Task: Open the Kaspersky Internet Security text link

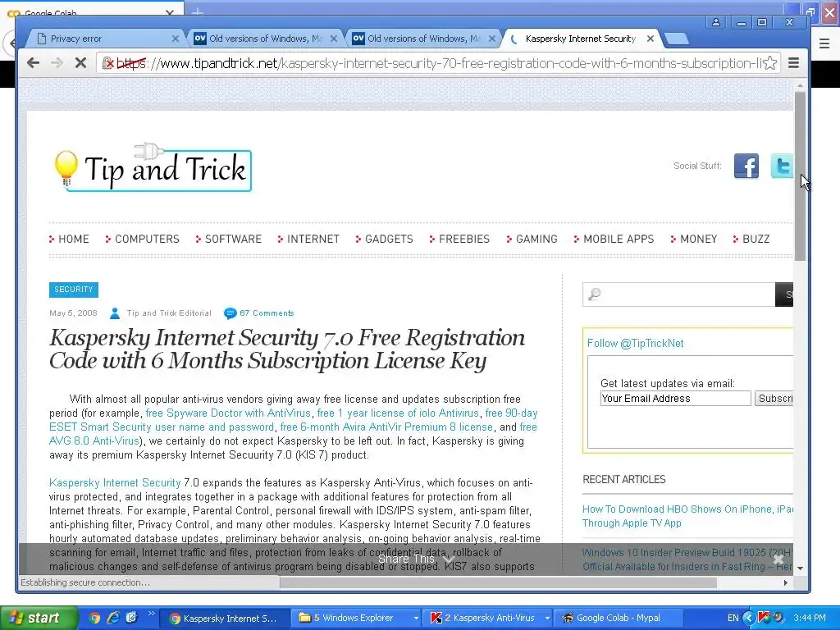Action: [115, 482]
